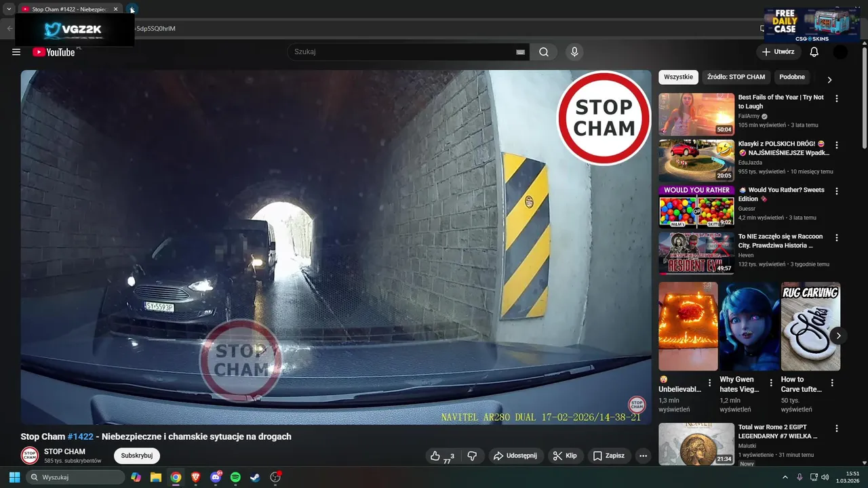
Task: Click the microphone tray icon
Action: tap(800, 477)
